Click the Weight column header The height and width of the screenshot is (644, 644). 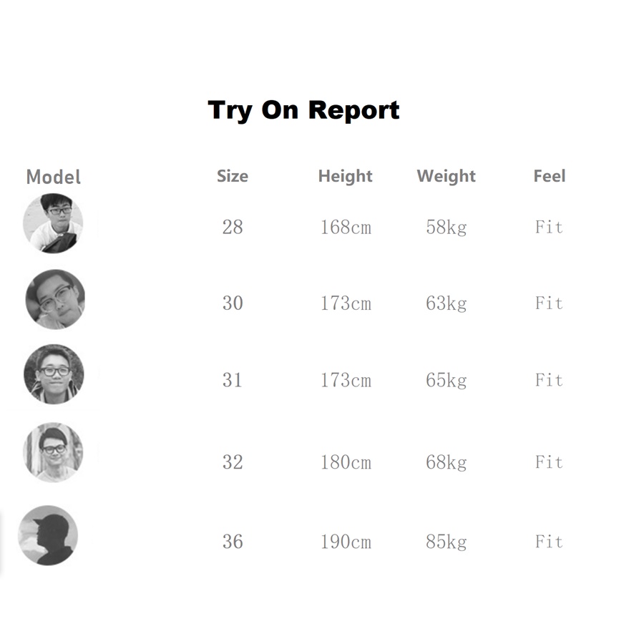447,176
